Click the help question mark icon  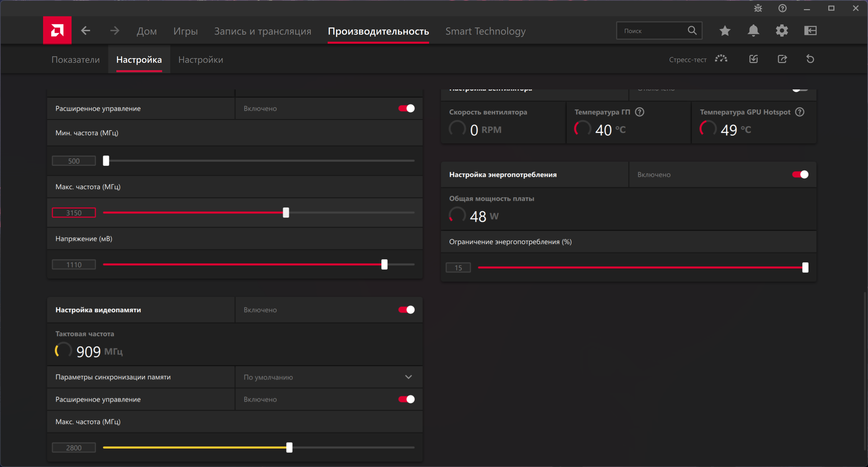point(782,8)
